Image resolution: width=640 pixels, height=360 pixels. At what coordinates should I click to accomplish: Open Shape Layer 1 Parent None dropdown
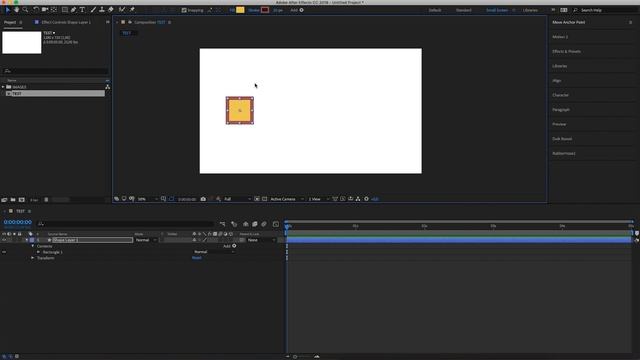(261, 240)
